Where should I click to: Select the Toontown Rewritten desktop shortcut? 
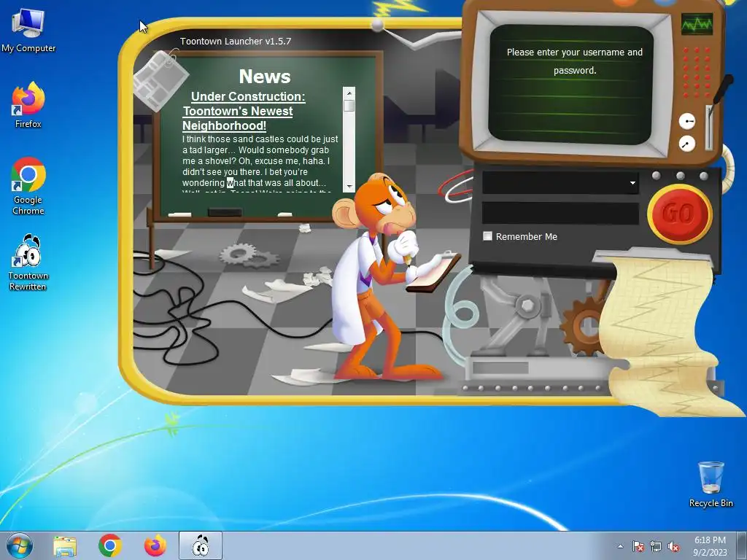28,262
